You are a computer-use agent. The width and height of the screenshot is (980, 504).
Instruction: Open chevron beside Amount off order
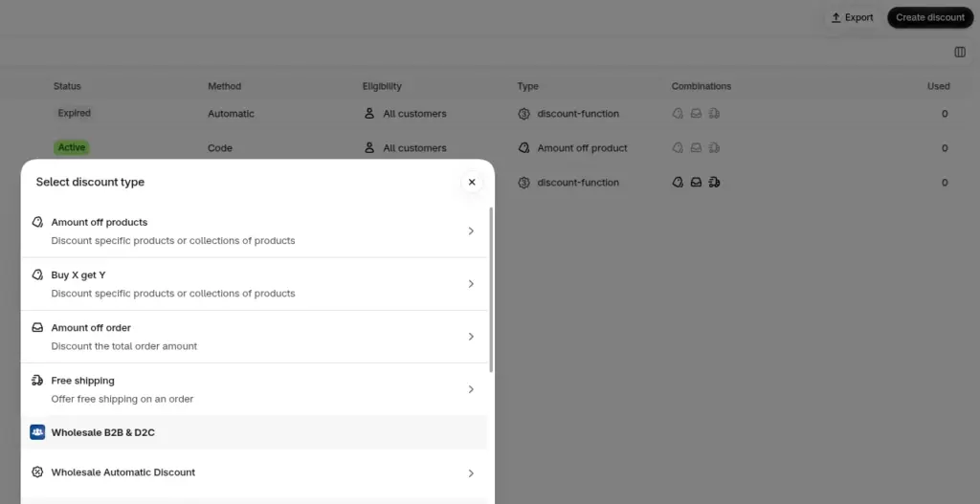coord(471,337)
